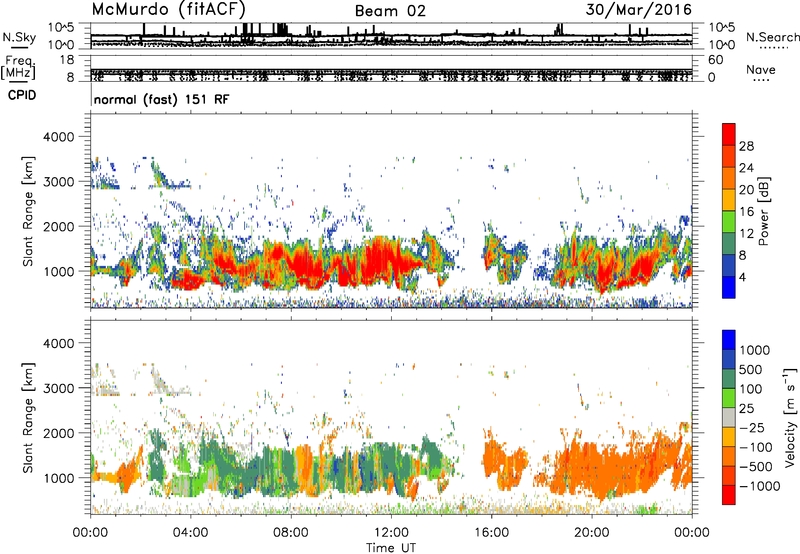The width and height of the screenshot is (800, 554).
Task: Click the '16:00' time axis tick label
Action: point(491,533)
